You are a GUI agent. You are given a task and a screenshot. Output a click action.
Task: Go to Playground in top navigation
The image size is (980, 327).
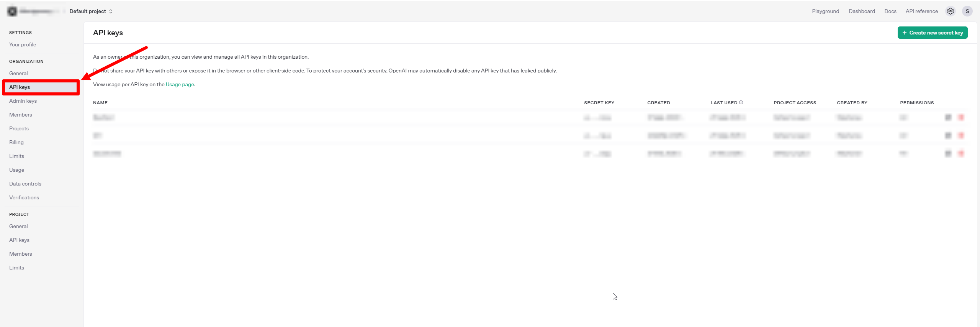click(825, 11)
